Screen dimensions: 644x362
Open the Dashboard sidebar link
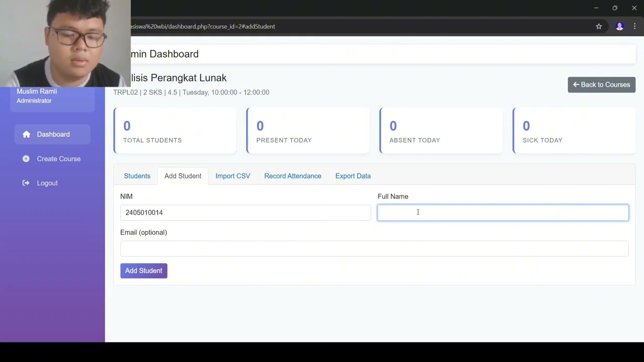(x=52, y=134)
